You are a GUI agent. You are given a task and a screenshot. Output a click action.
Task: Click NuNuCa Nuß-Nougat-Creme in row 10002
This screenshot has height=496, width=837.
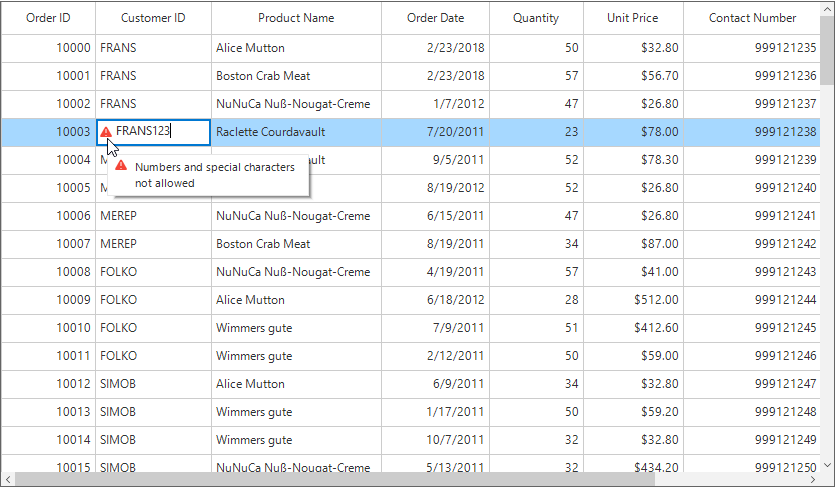click(296, 104)
